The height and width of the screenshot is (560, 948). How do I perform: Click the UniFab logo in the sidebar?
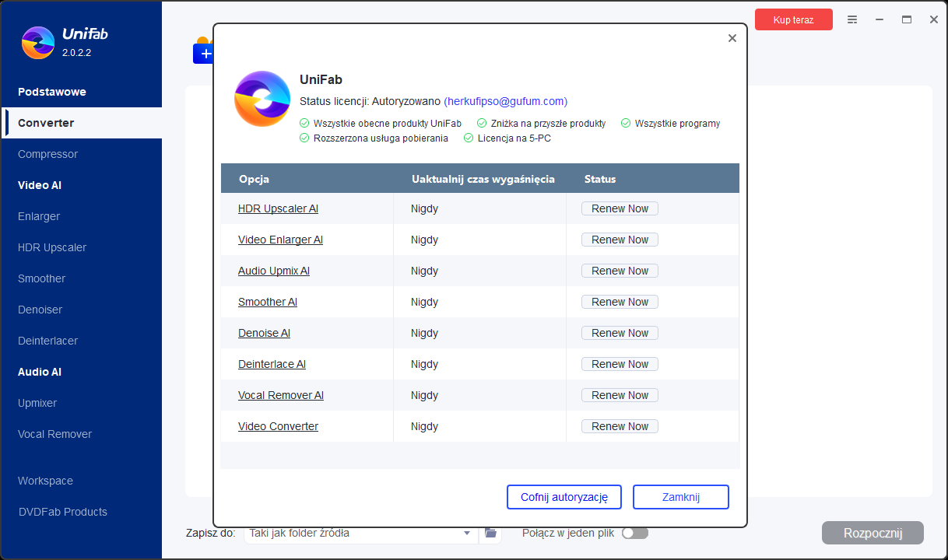(38, 43)
